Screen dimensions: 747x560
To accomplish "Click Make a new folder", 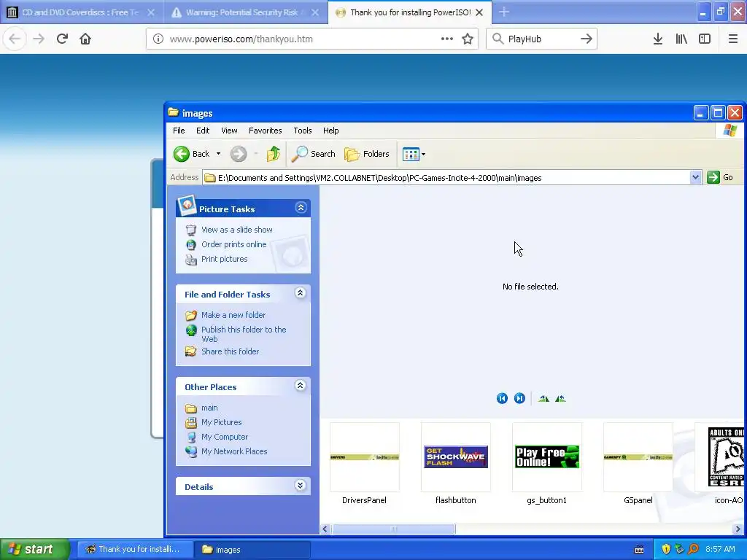I will 233,315.
